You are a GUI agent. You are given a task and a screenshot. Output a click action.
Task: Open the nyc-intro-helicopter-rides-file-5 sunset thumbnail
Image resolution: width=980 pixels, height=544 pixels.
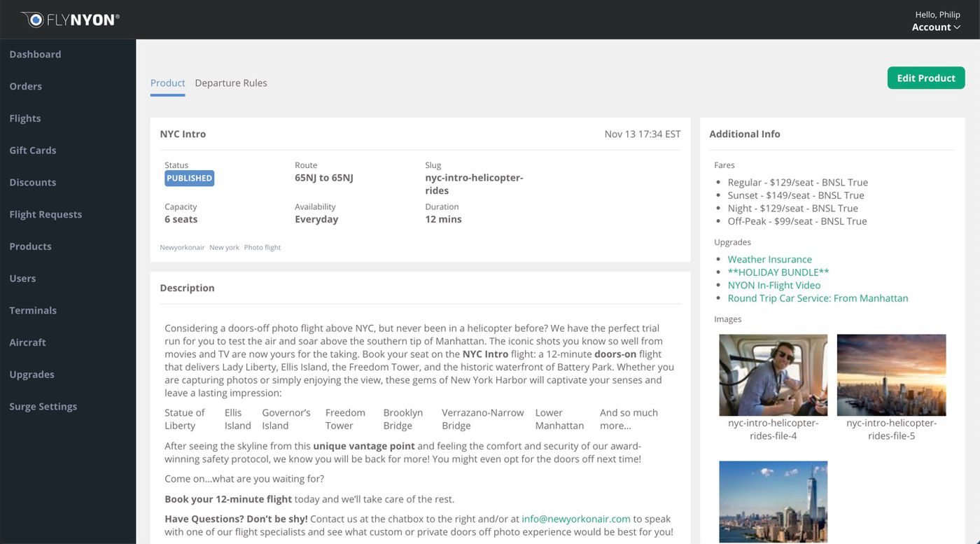891,375
